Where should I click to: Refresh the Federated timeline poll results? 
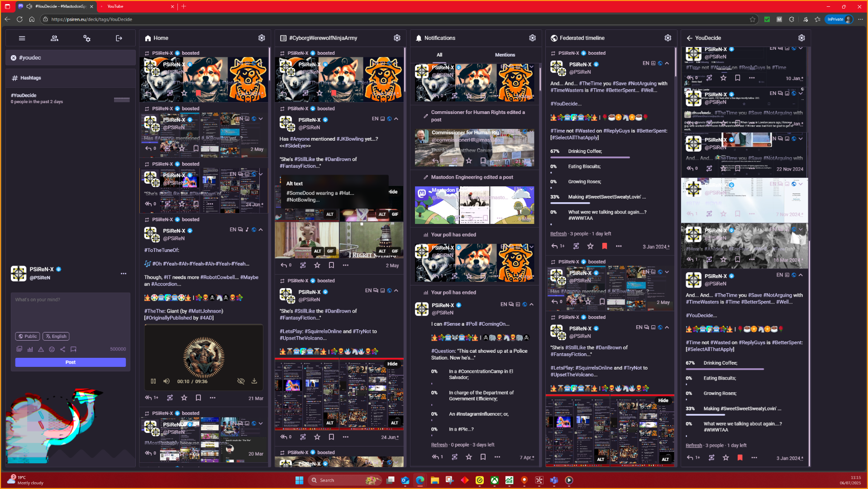tap(558, 234)
